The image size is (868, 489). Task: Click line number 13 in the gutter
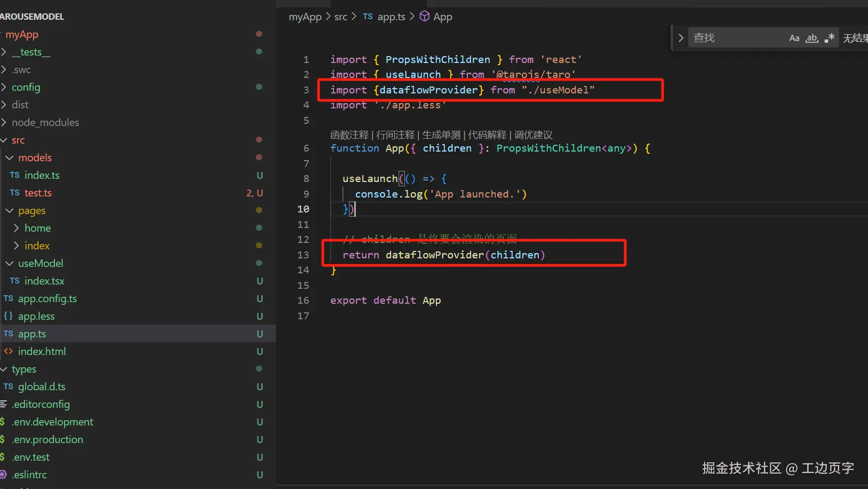click(303, 255)
